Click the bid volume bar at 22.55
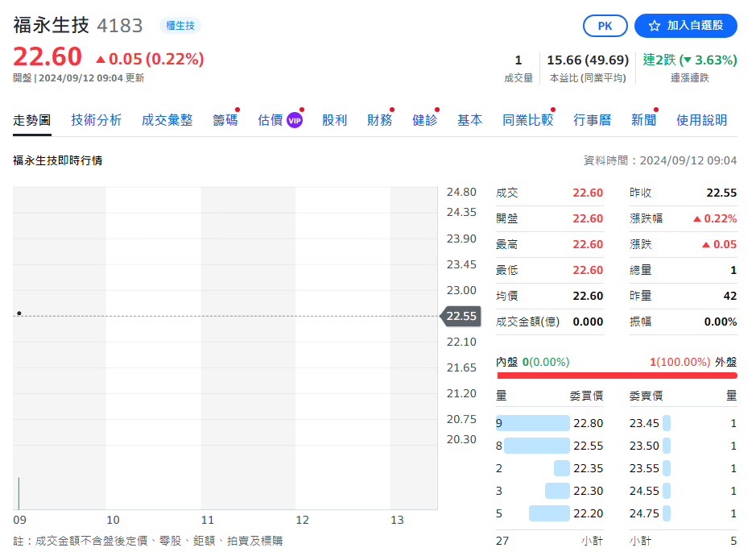The image size is (756, 552). (x=537, y=446)
